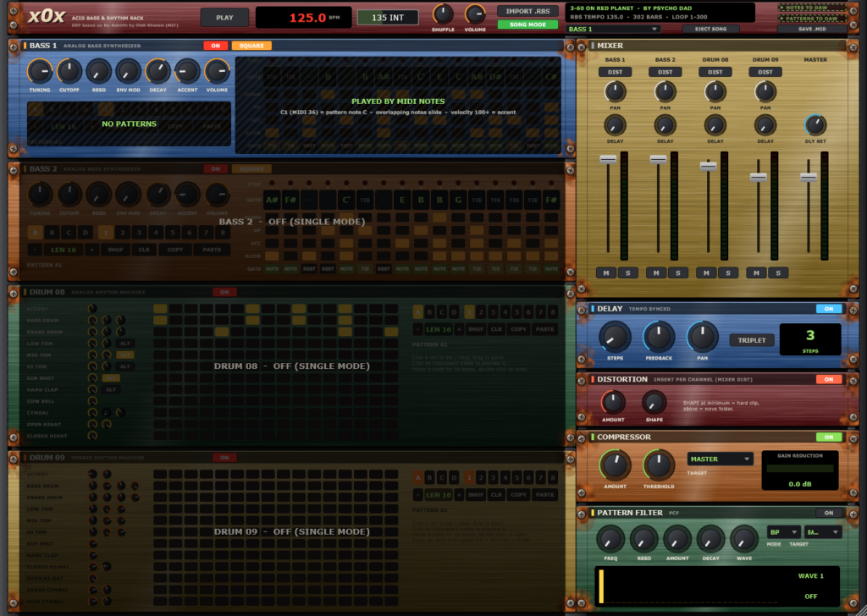Viewport: 867px width, 616px height.
Task: Enable DIST on mixer BASS 2 channel
Action: tap(665, 73)
